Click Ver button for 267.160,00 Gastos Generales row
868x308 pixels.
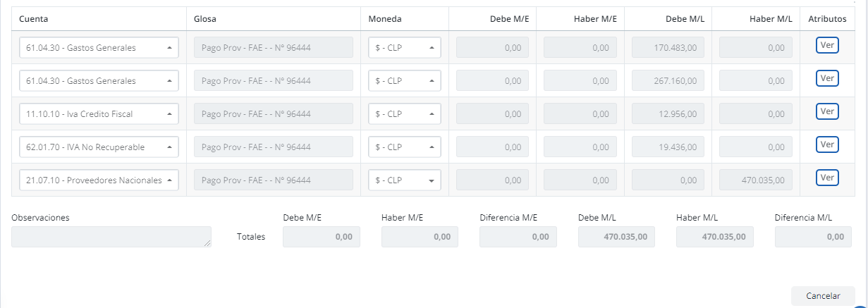(827, 78)
